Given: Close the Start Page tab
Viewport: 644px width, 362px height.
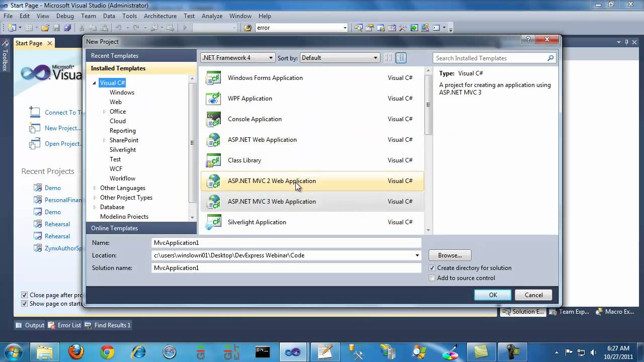Looking at the screenshot, I should (50, 43).
